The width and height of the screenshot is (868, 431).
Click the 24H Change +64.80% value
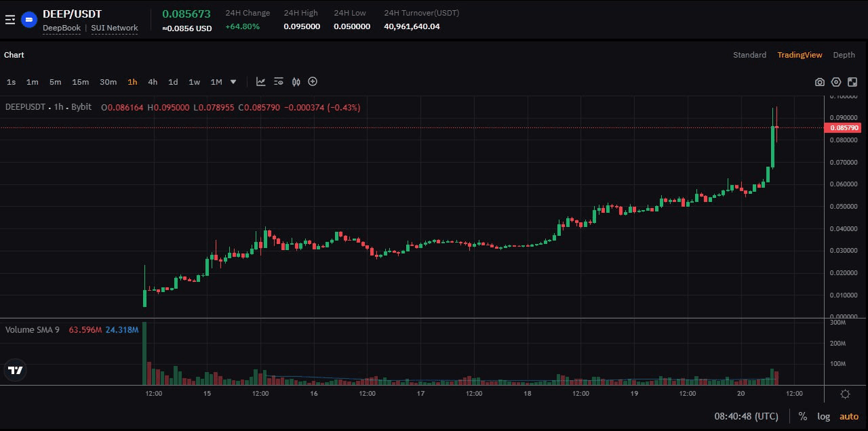point(242,26)
